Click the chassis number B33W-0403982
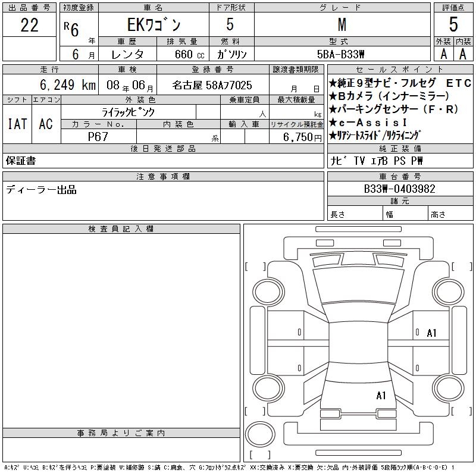The height and width of the screenshot is (476, 476). [x=400, y=189]
